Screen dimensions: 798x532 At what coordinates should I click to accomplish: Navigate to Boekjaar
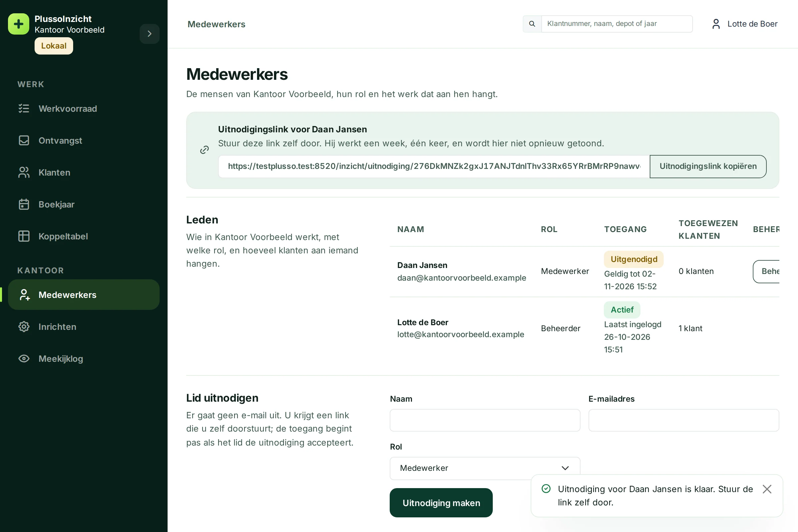tap(84, 204)
